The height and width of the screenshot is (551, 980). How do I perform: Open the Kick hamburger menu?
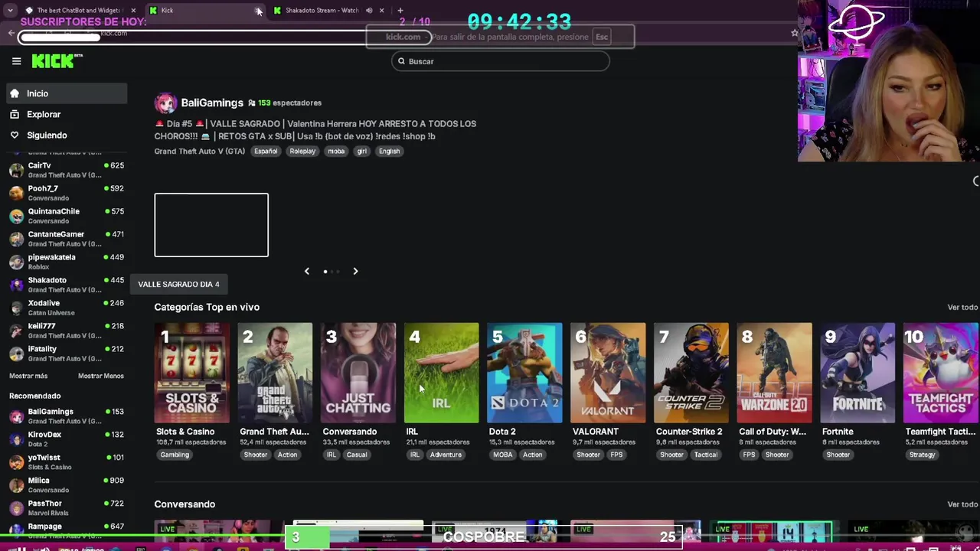(16, 61)
